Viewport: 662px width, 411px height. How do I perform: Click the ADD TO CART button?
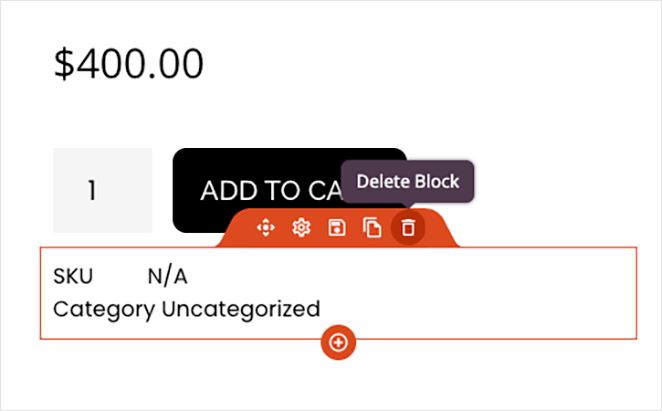[290, 190]
